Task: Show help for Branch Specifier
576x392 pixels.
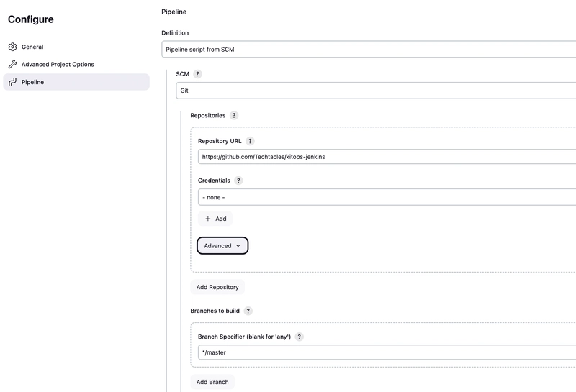Action: (x=300, y=337)
